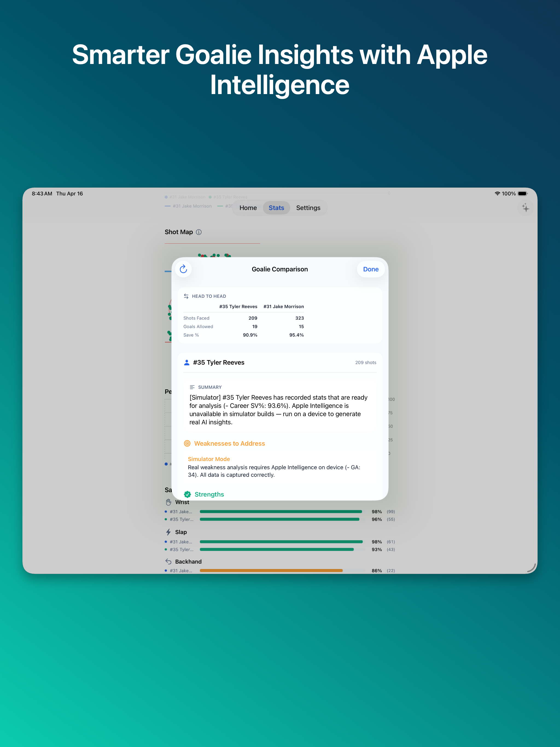Click the Head to Head swap arrows icon
Image resolution: width=560 pixels, height=747 pixels.
point(186,296)
